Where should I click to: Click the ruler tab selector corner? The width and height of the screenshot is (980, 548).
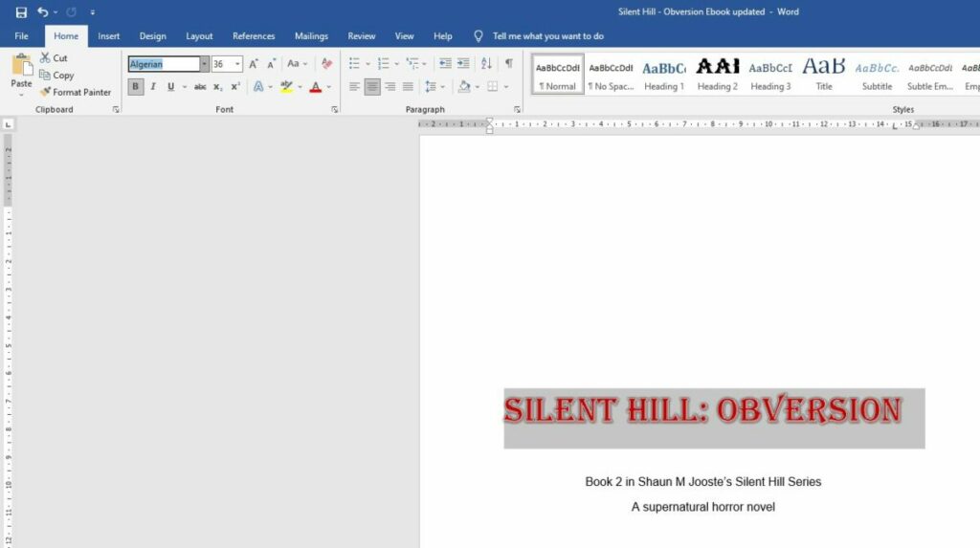(x=8, y=124)
